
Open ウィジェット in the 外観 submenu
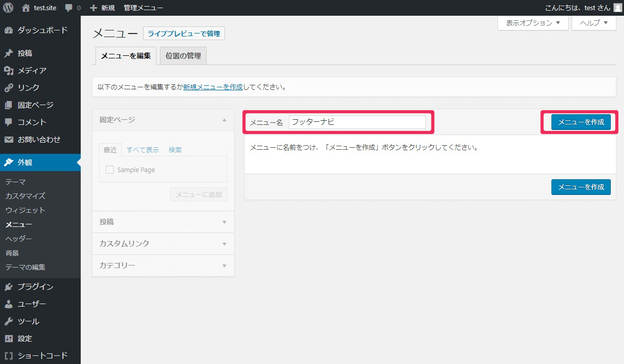coord(25,210)
